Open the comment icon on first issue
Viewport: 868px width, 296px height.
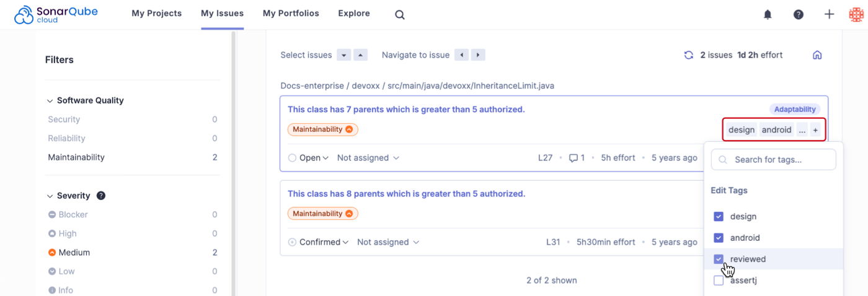[573, 158]
